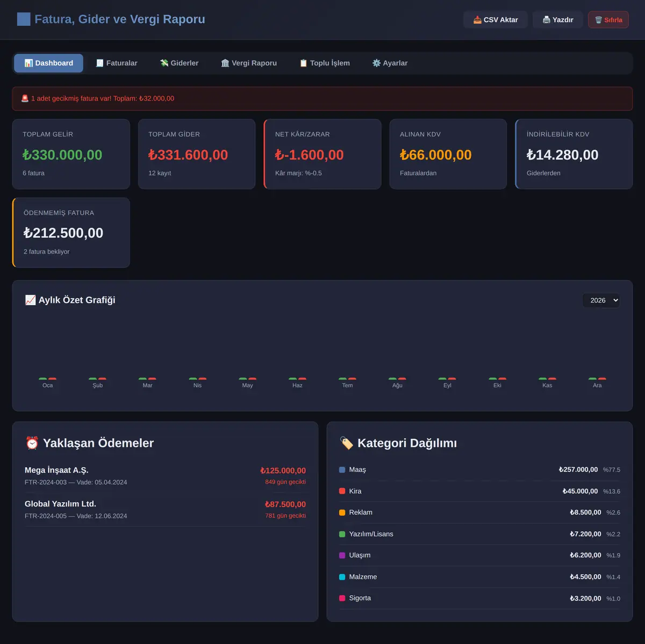Open the Vergi Raporu tab

tap(249, 63)
